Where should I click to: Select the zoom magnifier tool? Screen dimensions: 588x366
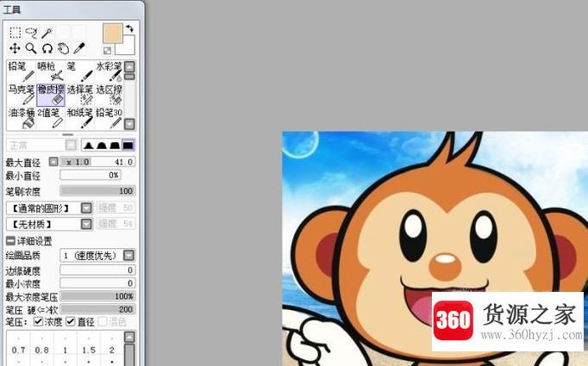pyautogui.click(x=31, y=48)
